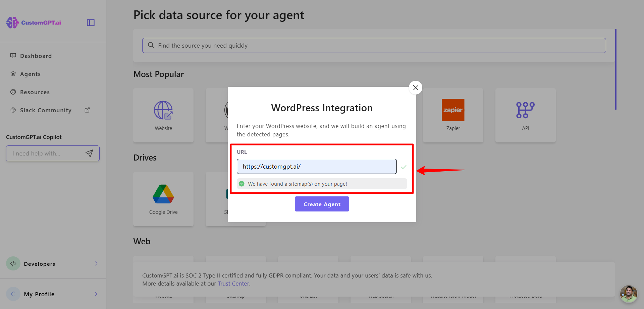Viewport: 644px width, 309px height.
Task: Click the source search field
Action: 374,45
